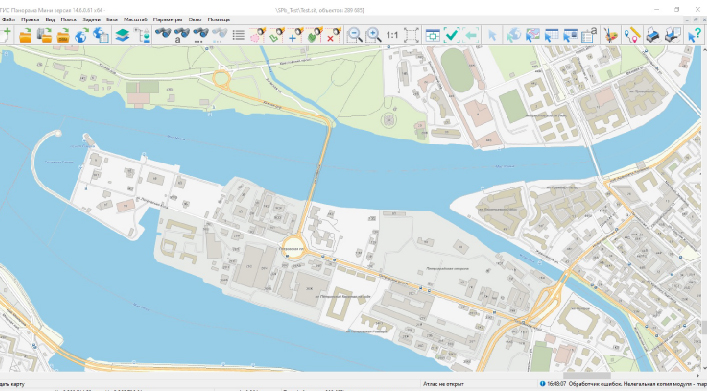Screen dimensions: 707x391
Task: Activate the help pointer question icon
Action: click(694, 35)
